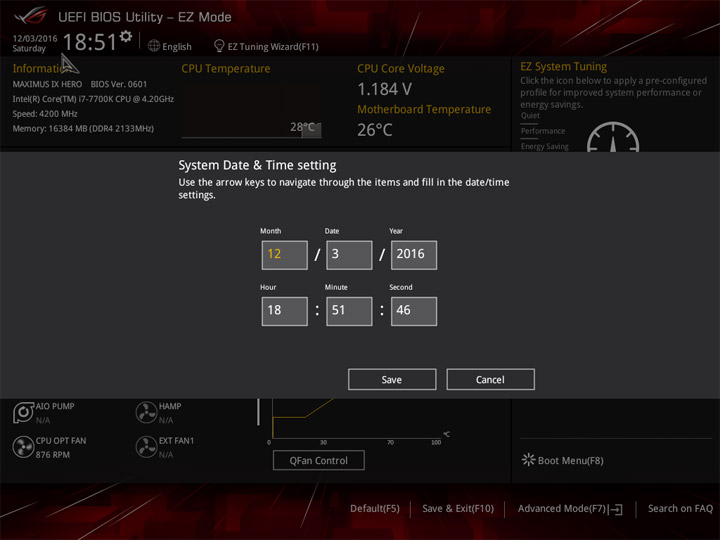This screenshot has height=540, width=720.
Task: Click the ROG logo in the header
Action: (x=30, y=16)
